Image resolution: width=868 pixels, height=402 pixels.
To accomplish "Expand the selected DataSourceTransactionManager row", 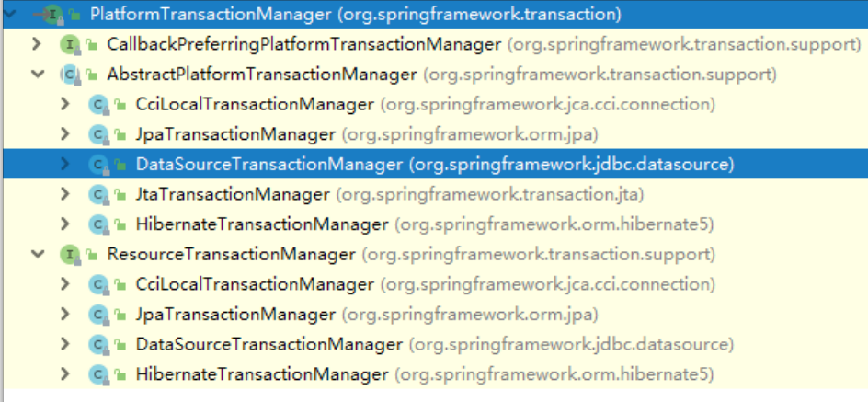I will [64, 165].
